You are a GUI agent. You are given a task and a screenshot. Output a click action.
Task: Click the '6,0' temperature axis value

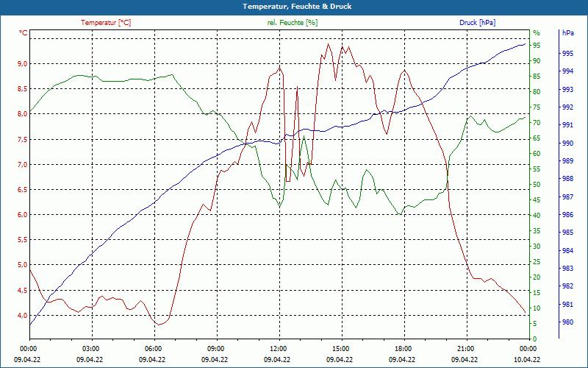23,215
